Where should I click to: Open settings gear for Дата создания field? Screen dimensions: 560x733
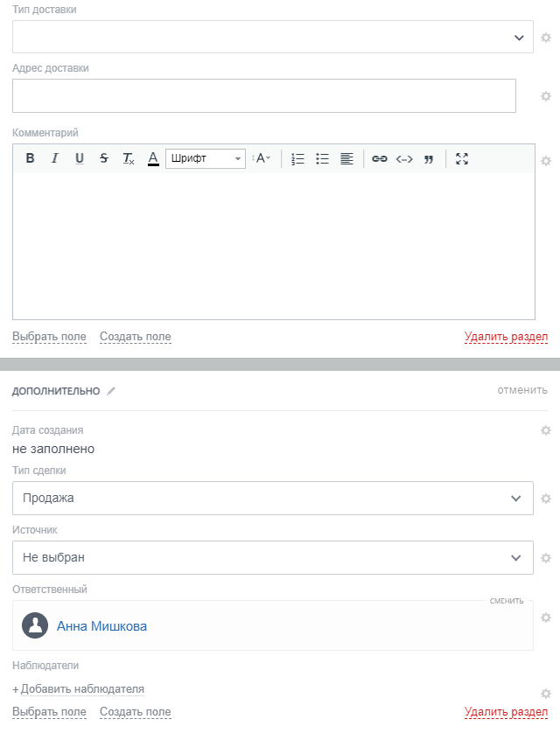coord(546,430)
